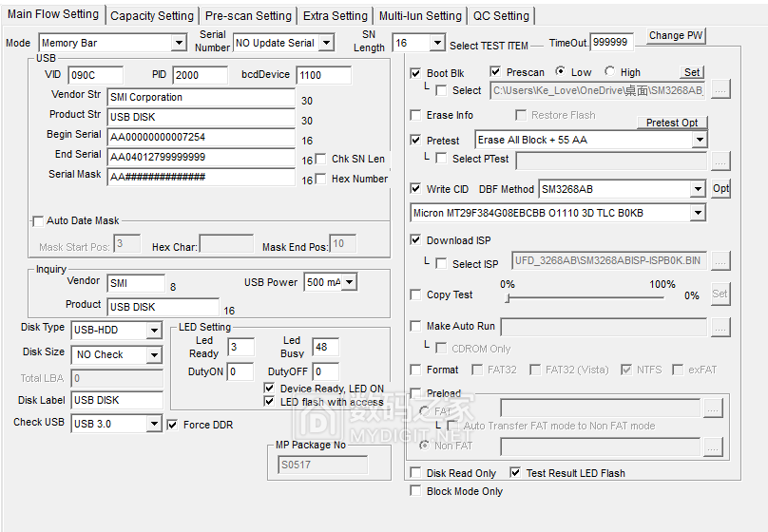Enable Hex Number checkbox
The height and width of the screenshot is (532, 768).
coord(321,180)
